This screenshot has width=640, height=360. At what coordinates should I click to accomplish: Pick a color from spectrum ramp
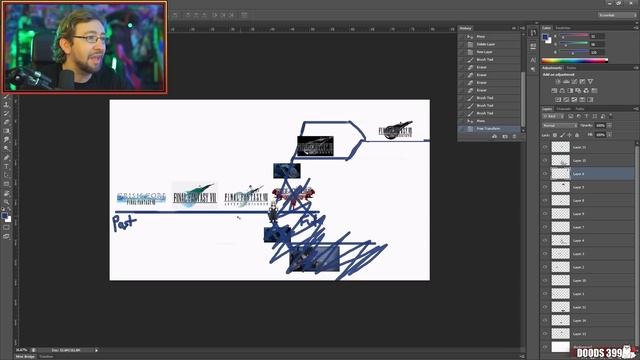coord(575,60)
